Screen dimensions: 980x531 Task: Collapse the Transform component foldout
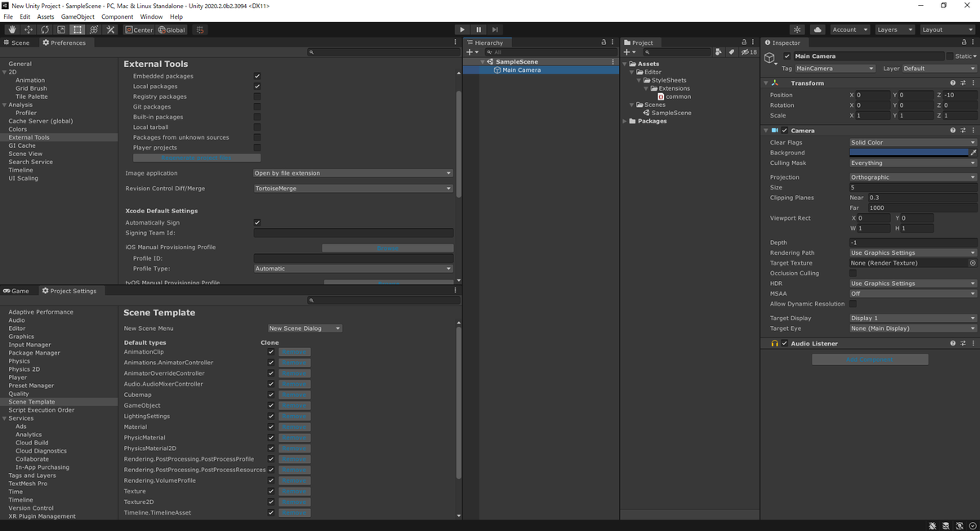(766, 83)
